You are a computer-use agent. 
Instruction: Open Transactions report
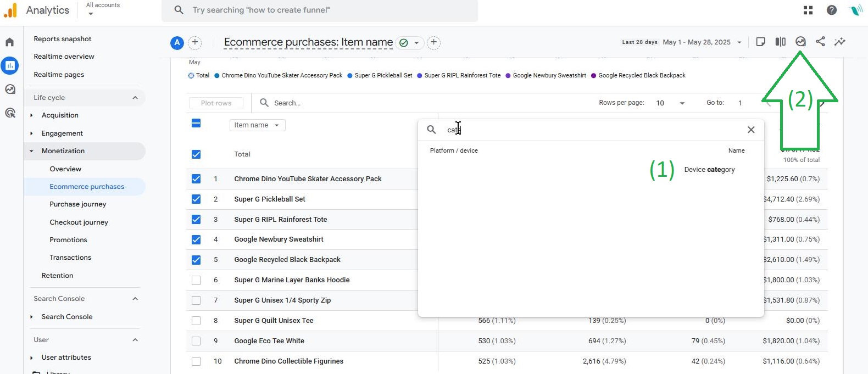tap(70, 258)
